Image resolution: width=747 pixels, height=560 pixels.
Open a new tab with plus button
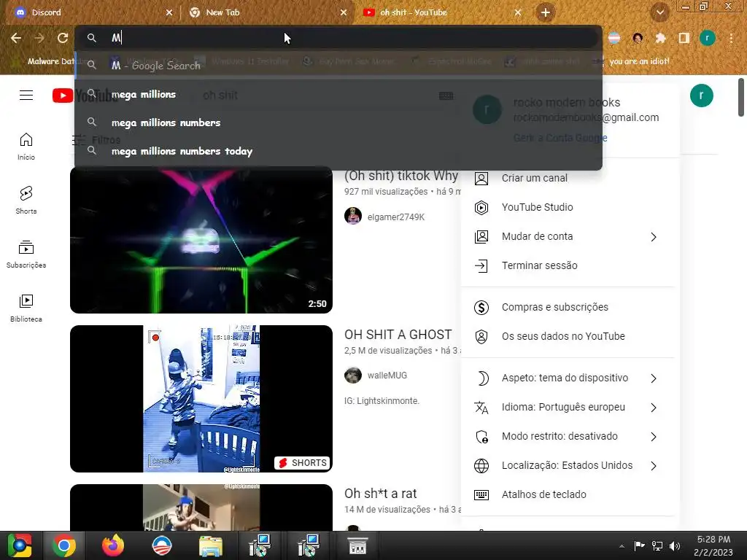546,12
